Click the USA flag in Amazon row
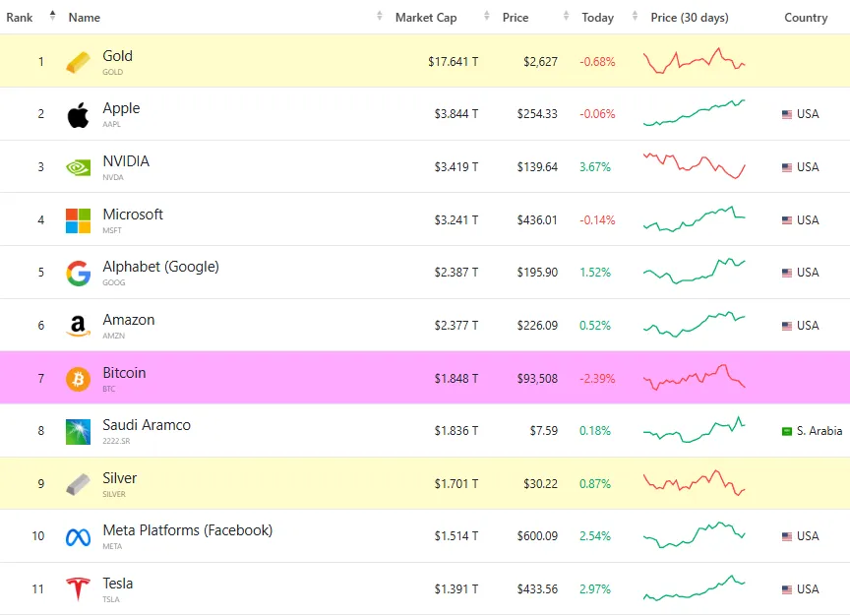The image size is (850, 616). [787, 326]
